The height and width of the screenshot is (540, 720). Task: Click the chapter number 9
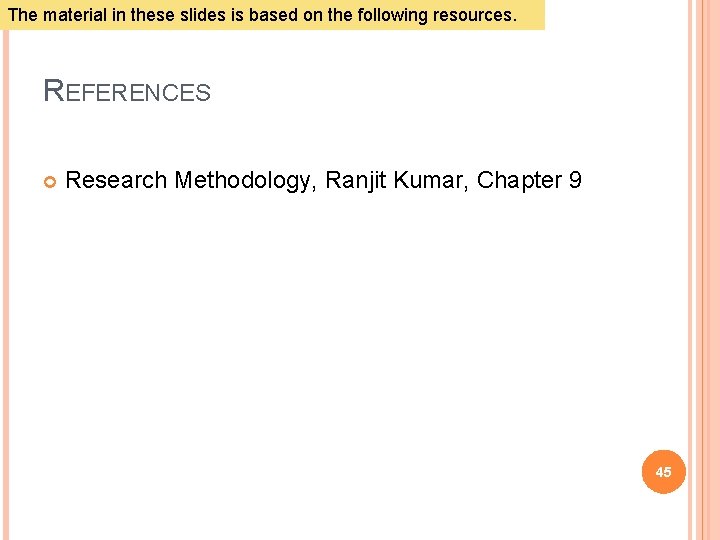(574, 180)
